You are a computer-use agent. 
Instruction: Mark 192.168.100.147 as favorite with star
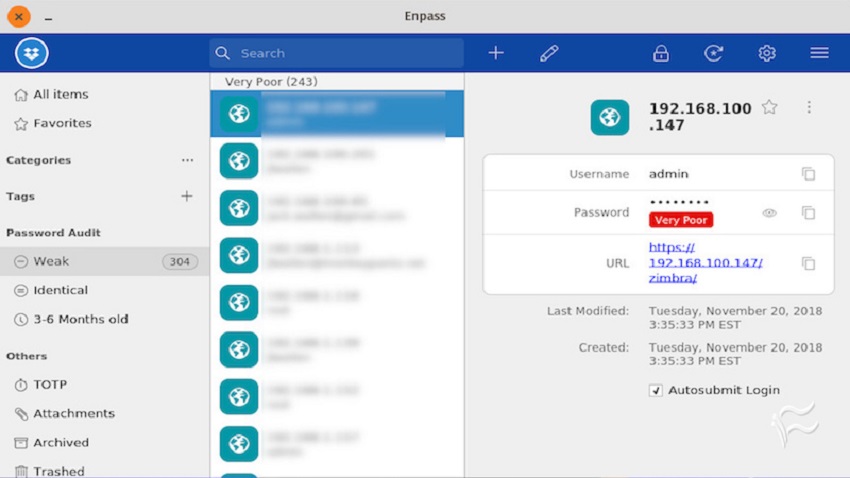(769, 107)
